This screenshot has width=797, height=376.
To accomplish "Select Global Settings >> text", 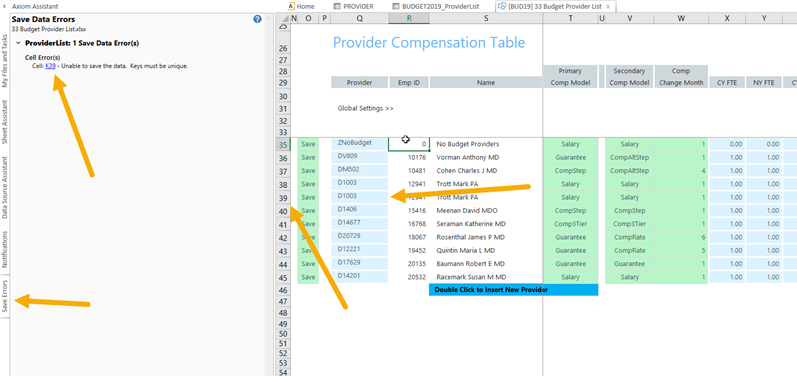I will point(365,108).
